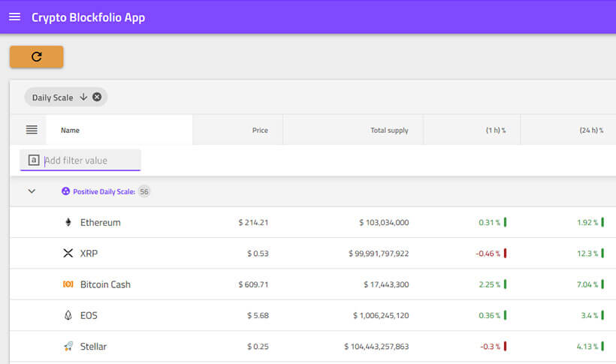This screenshot has height=364, width=616.
Task: Open the hamburger navigation menu
Action: coord(14,17)
